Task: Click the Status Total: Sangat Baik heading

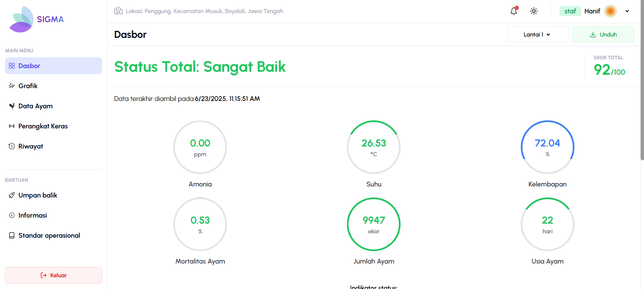Action: pyautogui.click(x=200, y=67)
